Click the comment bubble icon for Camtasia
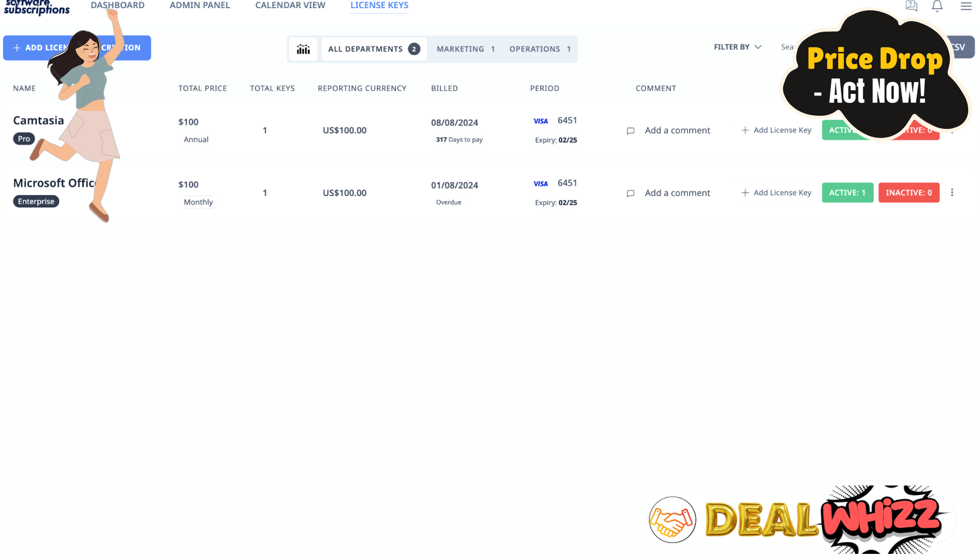Image resolution: width=980 pixels, height=559 pixels. pyautogui.click(x=631, y=131)
